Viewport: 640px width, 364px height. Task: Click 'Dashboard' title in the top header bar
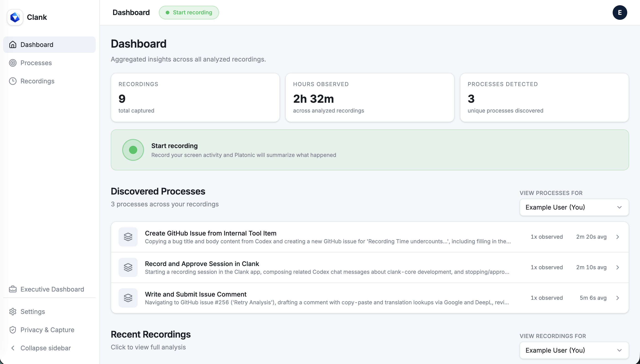coord(131,13)
